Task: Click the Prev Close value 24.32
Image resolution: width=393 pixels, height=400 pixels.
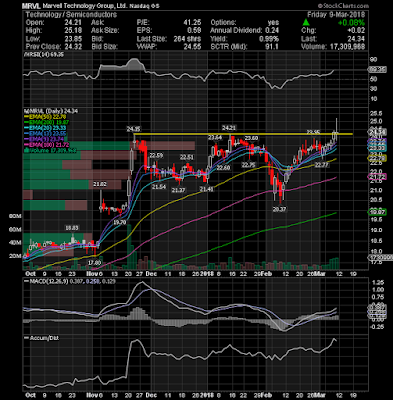Action: coord(73,47)
